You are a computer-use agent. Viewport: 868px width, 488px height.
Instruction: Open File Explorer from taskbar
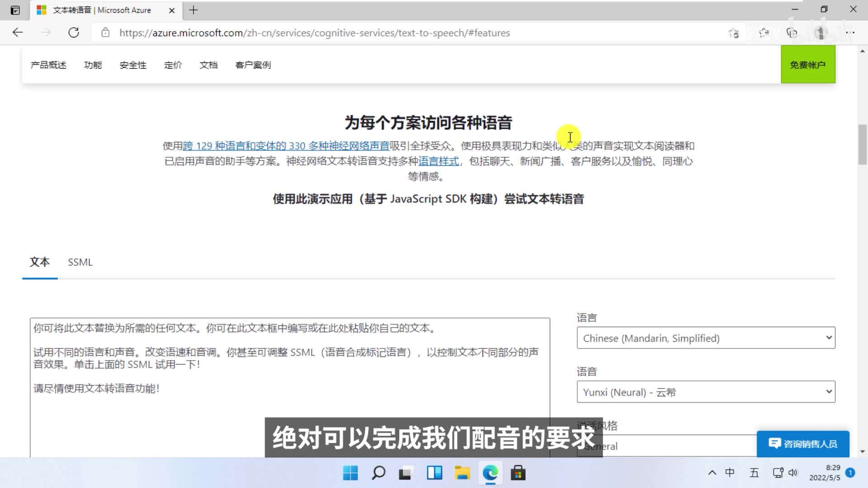point(462,473)
